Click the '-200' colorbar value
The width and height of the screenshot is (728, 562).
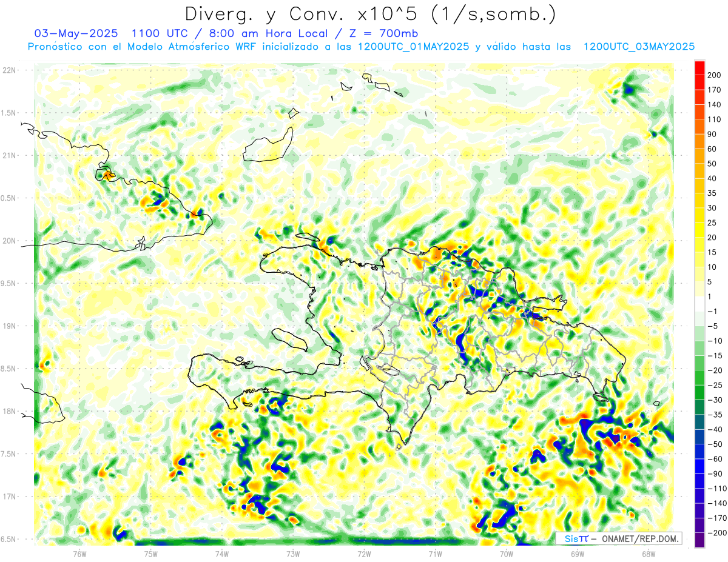point(718,533)
